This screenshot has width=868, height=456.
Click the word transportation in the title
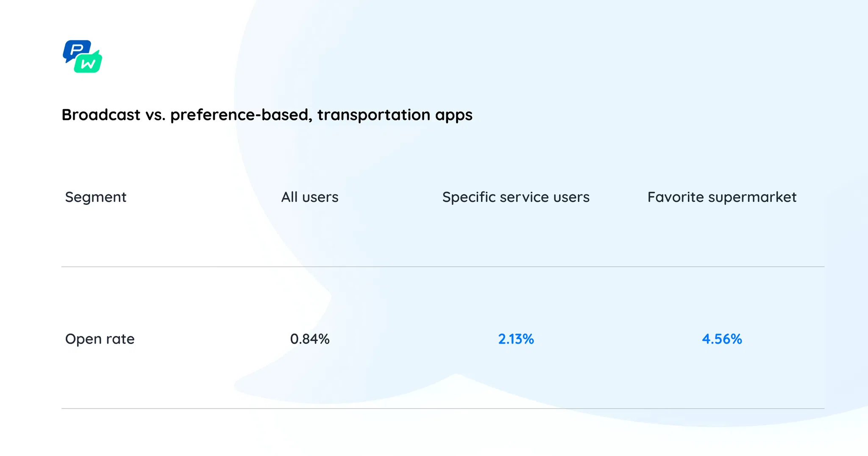tap(374, 115)
